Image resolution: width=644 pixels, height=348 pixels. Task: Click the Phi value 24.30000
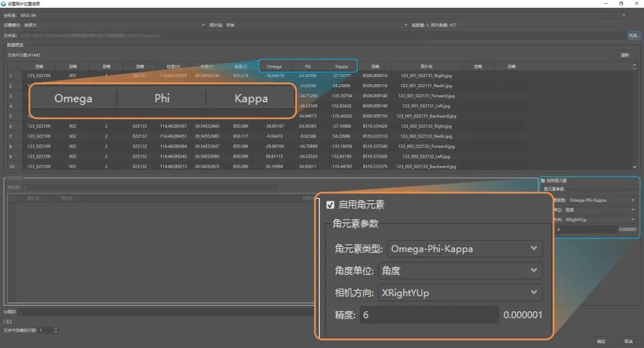click(x=308, y=76)
